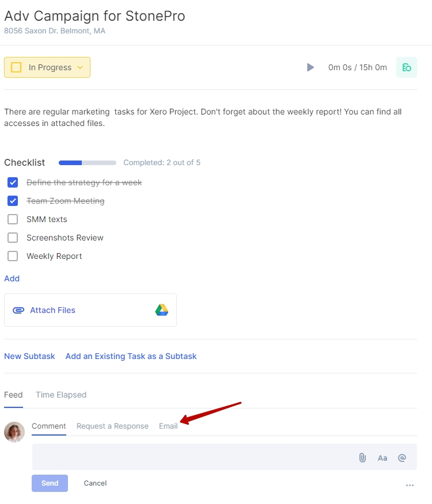The image size is (432, 504).
Task: Check the Screenshots Review item
Action: [x=13, y=238]
